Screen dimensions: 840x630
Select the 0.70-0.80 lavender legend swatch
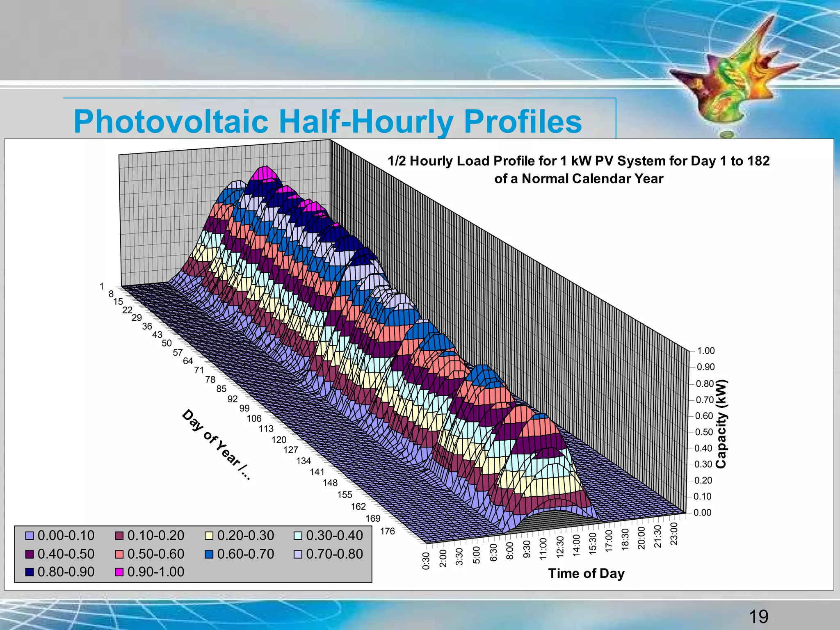[x=298, y=554]
